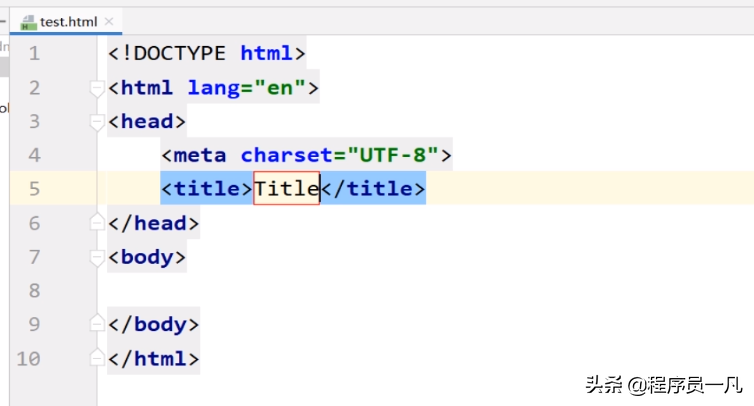The width and height of the screenshot is (754, 406).
Task: Collapse the body tag fold on line 7
Action: click(97, 257)
